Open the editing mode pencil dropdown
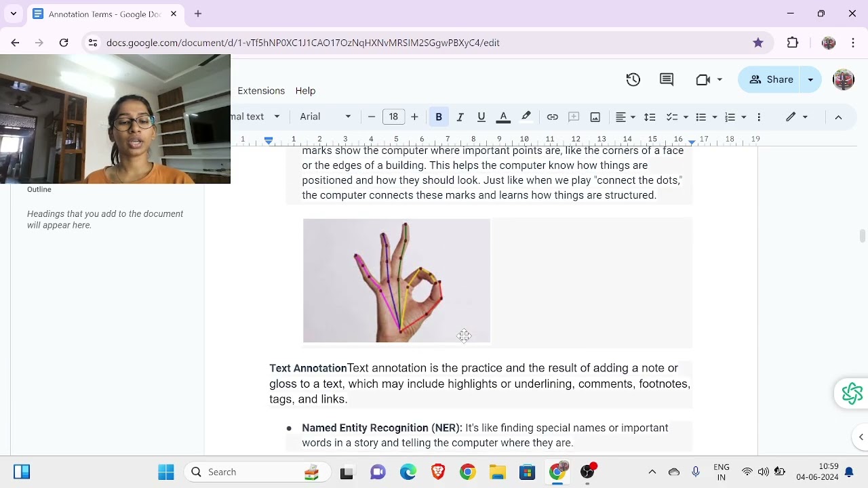The width and height of the screenshot is (868, 488). coord(797,117)
